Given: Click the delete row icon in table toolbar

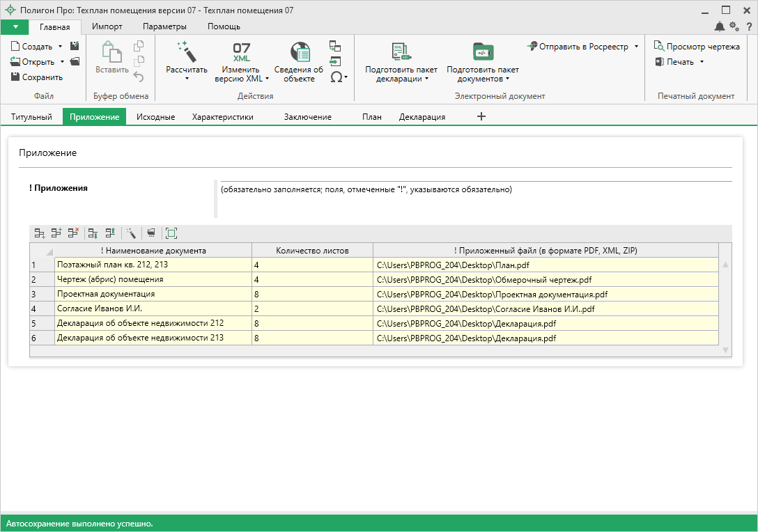Looking at the screenshot, I should [73, 233].
